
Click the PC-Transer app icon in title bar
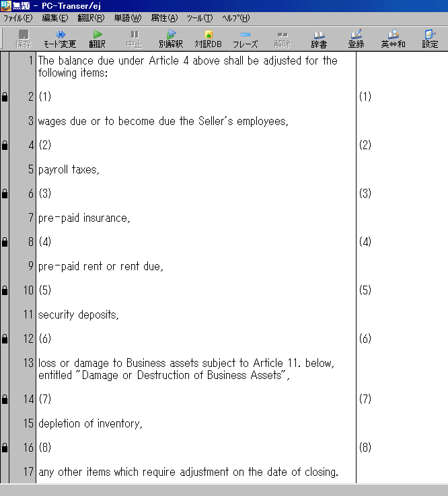pyautogui.click(x=5, y=5)
